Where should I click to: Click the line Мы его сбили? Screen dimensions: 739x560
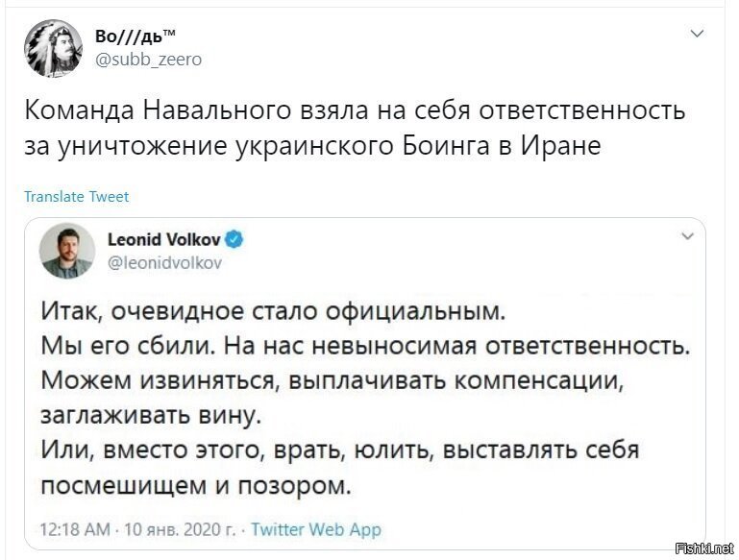coord(365,346)
